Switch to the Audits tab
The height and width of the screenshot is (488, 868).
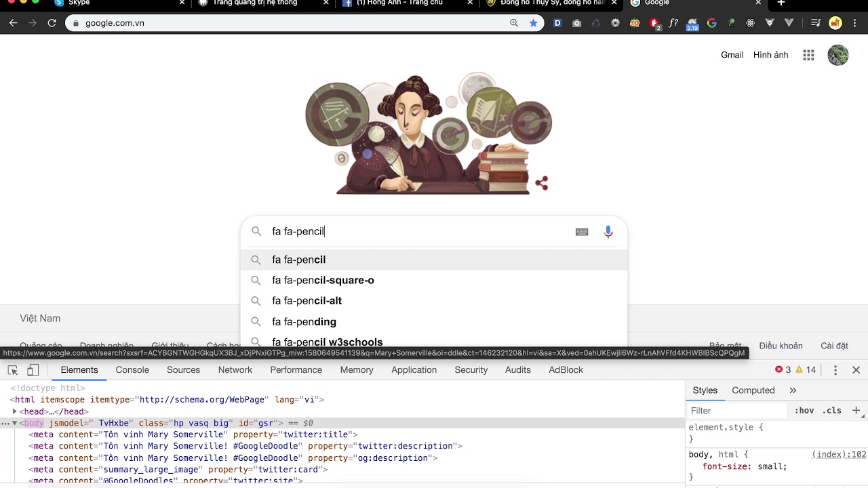518,370
